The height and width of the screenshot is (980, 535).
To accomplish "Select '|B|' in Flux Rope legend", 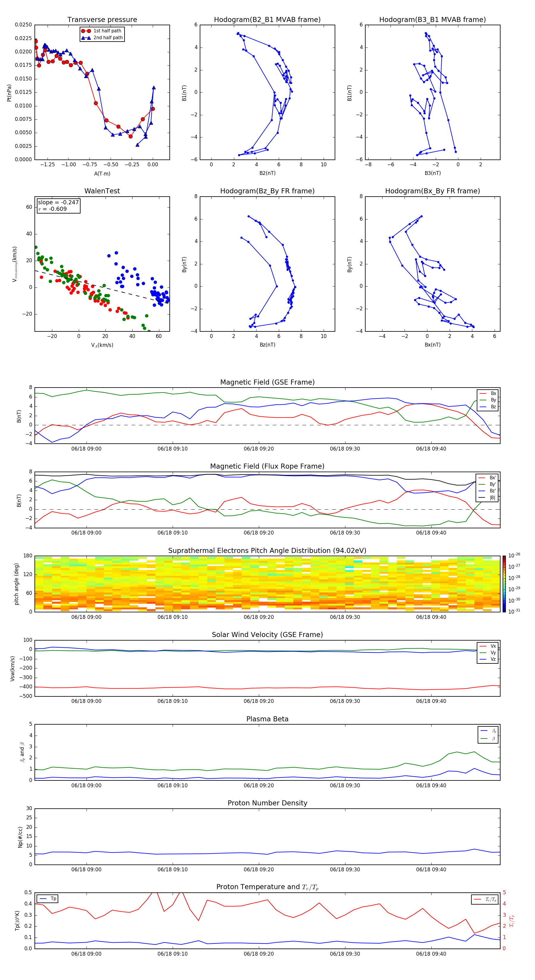I will tap(488, 498).
